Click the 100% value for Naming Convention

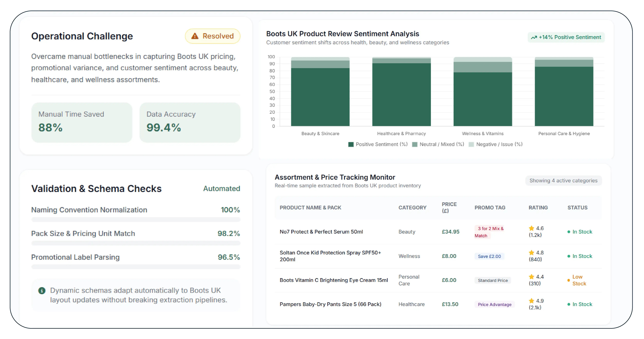coord(230,210)
